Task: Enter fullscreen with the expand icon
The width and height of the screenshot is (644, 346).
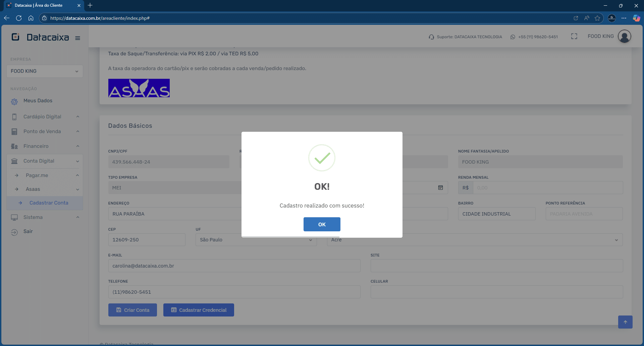Action: point(574,36)
